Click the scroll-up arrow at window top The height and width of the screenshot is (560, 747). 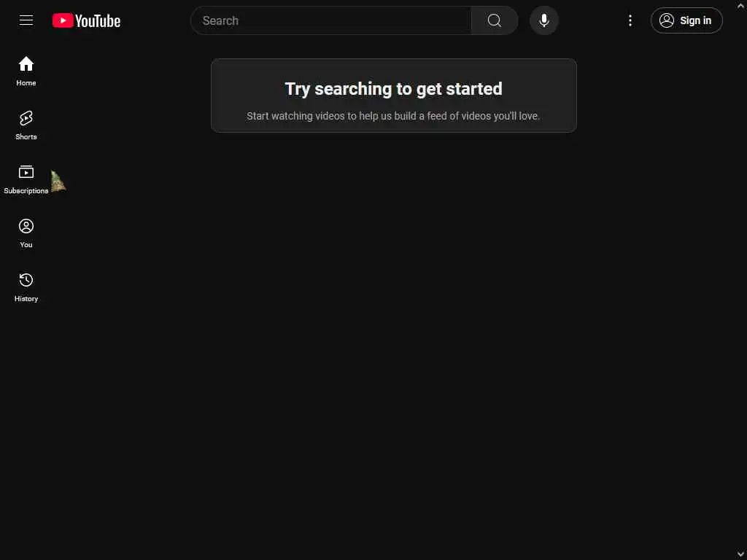point(741,6)
